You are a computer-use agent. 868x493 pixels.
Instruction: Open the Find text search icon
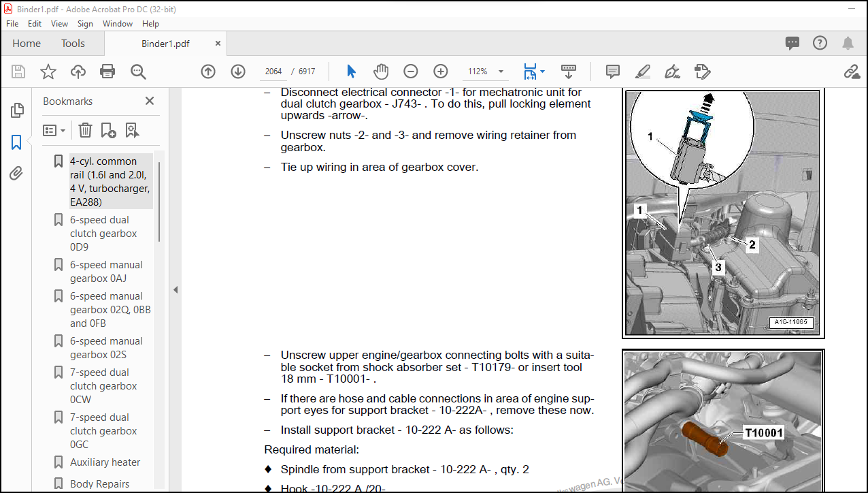[x=138, y=71]
